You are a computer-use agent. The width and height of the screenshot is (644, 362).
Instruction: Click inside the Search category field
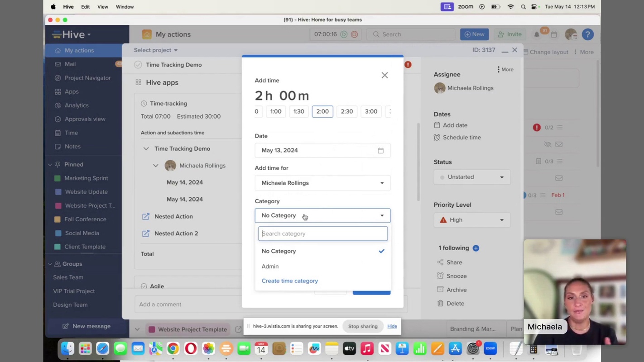[322, 233]
